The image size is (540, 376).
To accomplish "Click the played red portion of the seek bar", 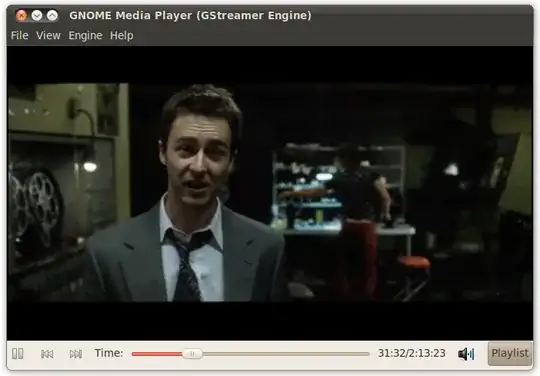I will pos(157,354).
